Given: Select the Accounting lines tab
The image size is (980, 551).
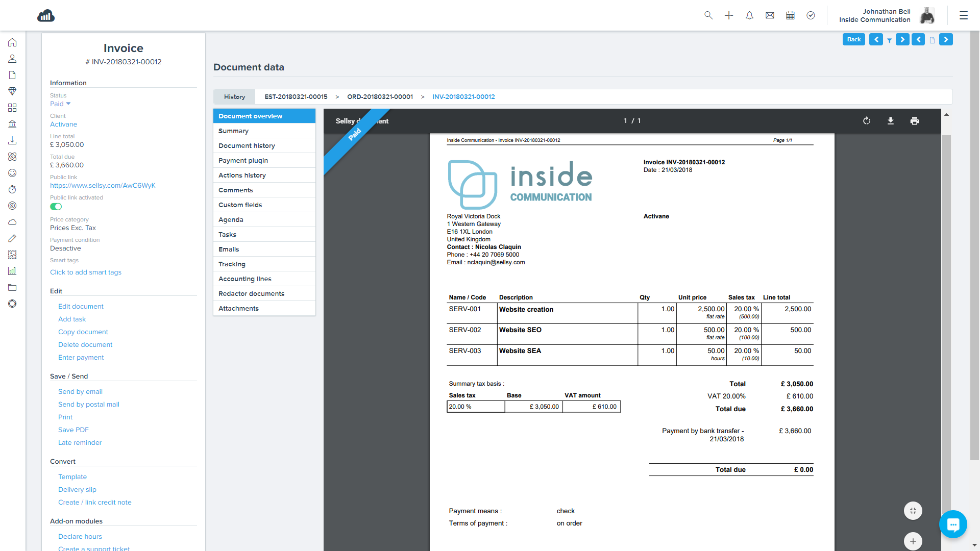Looking at the screenshot, I should [x=245, y=279].
